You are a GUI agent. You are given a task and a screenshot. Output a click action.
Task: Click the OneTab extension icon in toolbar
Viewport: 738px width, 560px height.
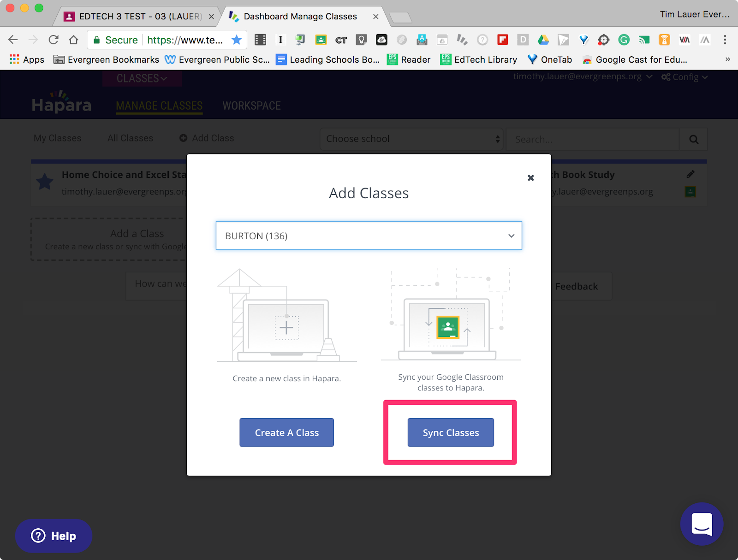(x=583, y=40)
